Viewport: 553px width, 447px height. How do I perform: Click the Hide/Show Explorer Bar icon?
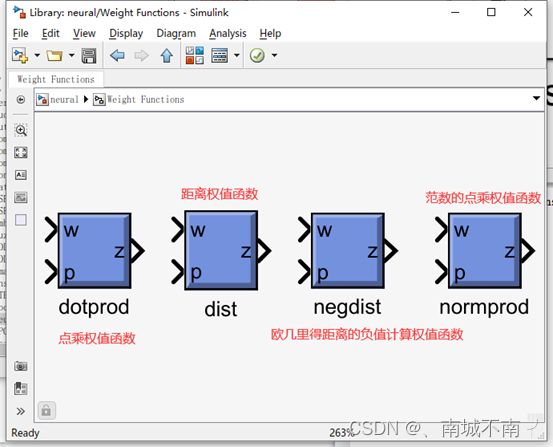[21, 99]
